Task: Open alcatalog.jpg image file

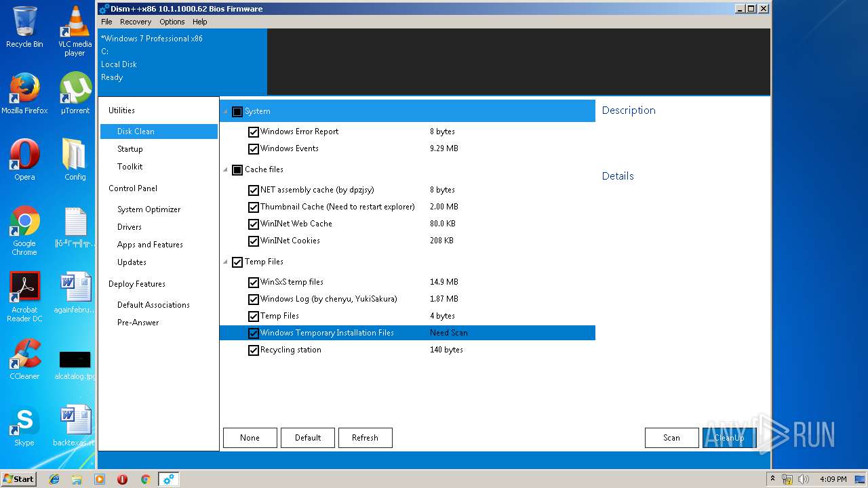Action: pyautogui.click(x=75, y=365)
